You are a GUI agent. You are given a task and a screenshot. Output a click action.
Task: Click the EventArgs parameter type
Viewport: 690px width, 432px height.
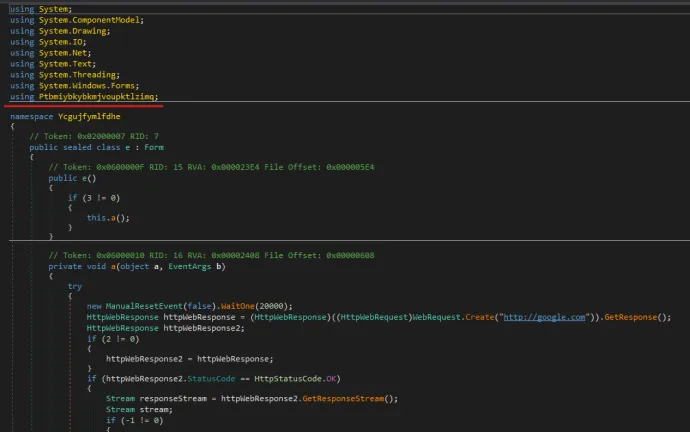point(189,267)
